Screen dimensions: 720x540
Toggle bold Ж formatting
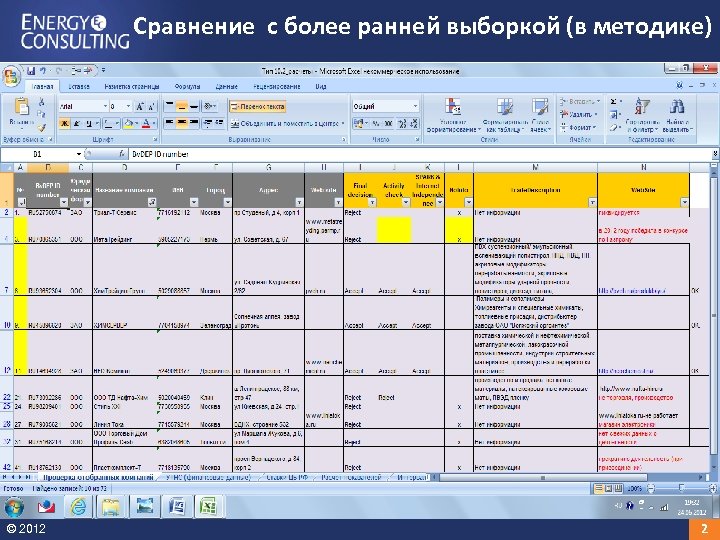pyautogui.click(x=65, y=123)
